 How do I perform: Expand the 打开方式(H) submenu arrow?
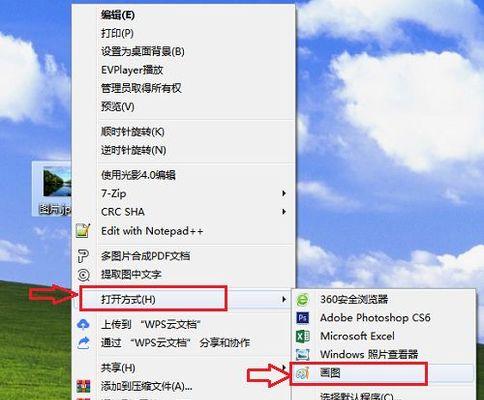click(x=284, y=299)
